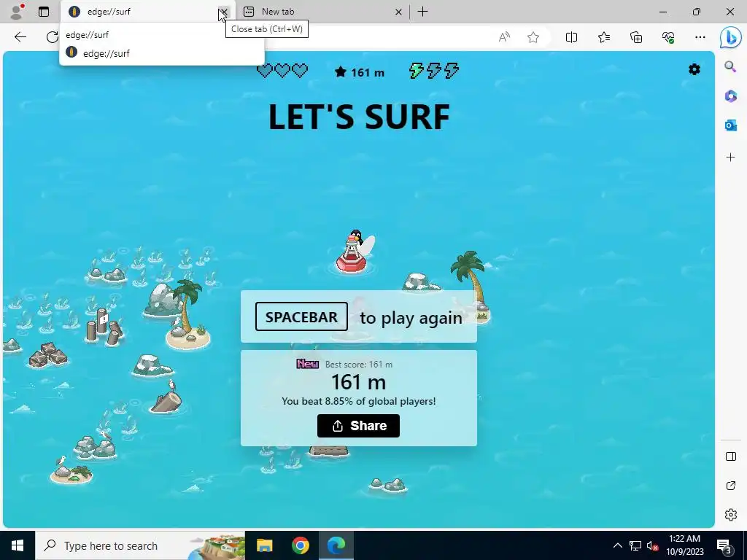Screen dimensions: 747x560
Task: Open the Read aloud icon
Action: click(504, 37)
